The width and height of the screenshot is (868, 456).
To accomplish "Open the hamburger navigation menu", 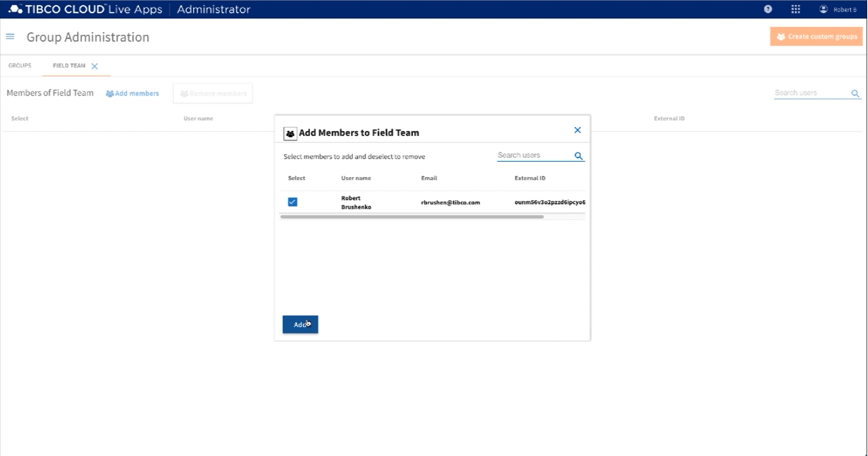I will coord(10,37).
